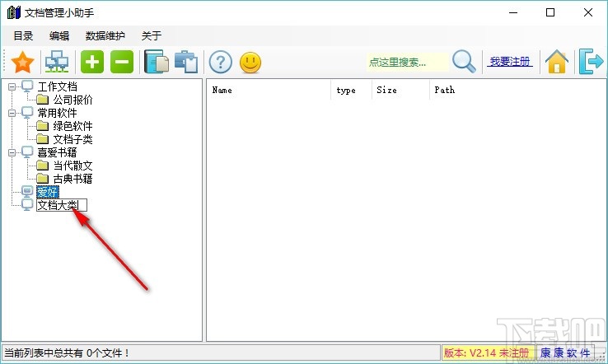Image resolution: width=608 pixels, height=364 pixels.
Task: Collapse the 工作文档 tree node
Action: (x=12, y=86)
